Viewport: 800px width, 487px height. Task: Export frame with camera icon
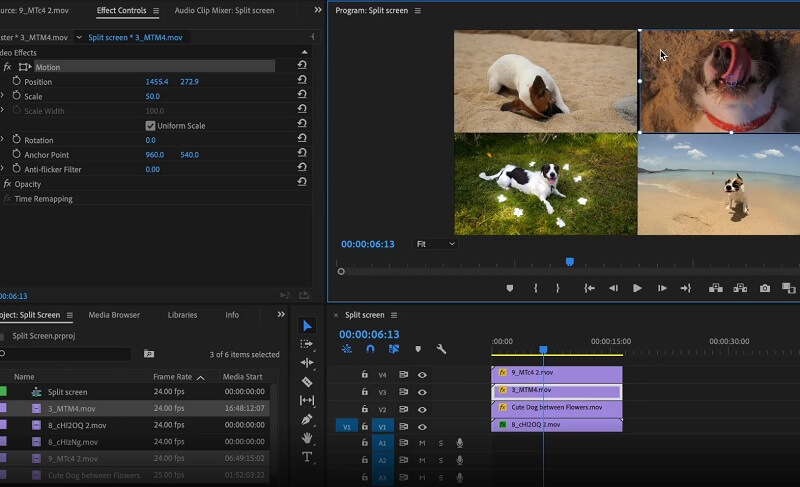pos(765,288)
